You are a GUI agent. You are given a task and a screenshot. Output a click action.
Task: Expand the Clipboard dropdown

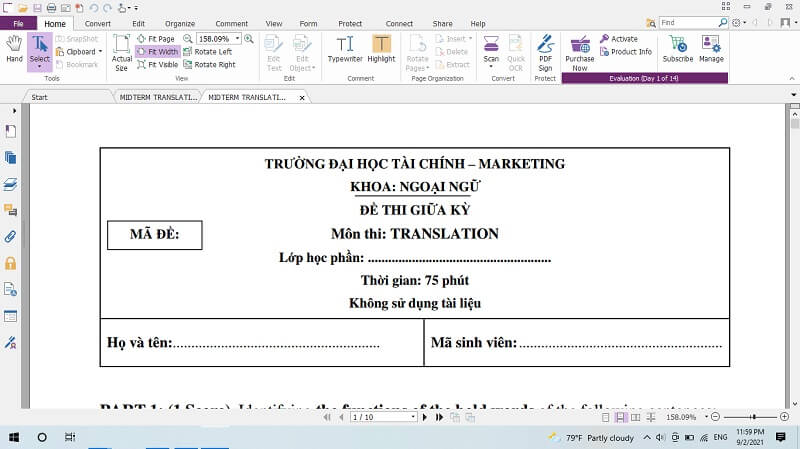[101, 52]
